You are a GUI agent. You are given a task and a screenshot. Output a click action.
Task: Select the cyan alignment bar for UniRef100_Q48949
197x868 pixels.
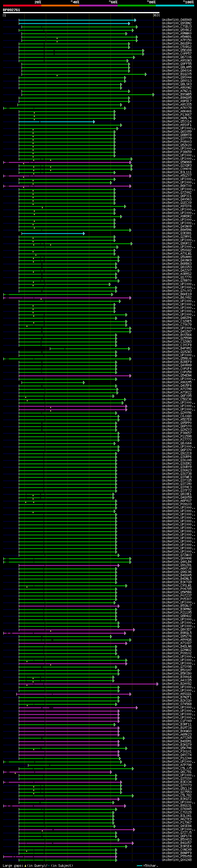pyautogui.click(x=78, y=20)
